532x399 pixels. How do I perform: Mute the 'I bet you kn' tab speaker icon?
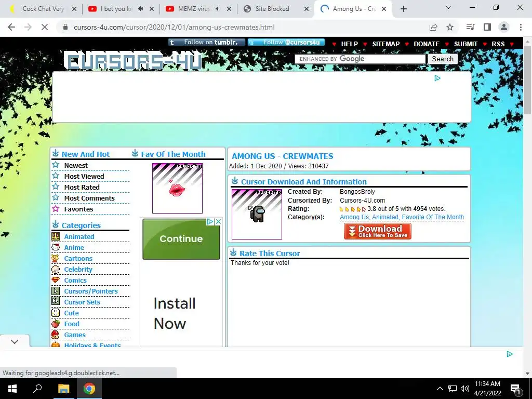point(141,9)
